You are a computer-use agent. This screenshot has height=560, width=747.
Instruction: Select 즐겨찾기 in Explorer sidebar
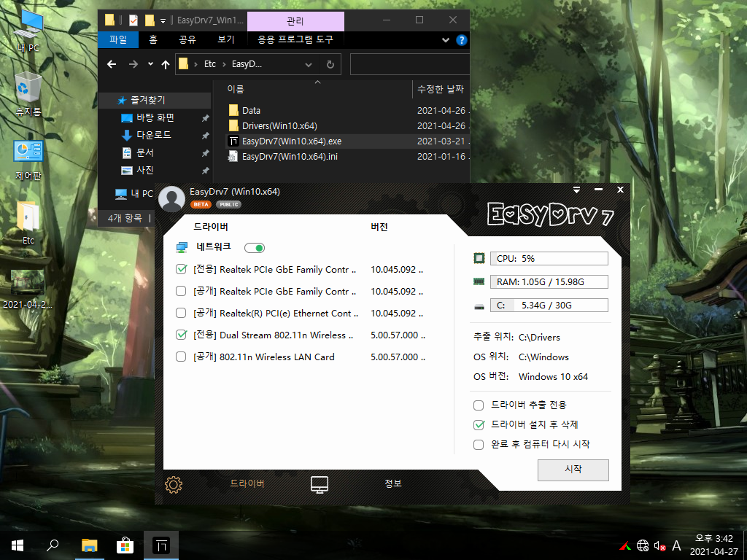(147, 100)
